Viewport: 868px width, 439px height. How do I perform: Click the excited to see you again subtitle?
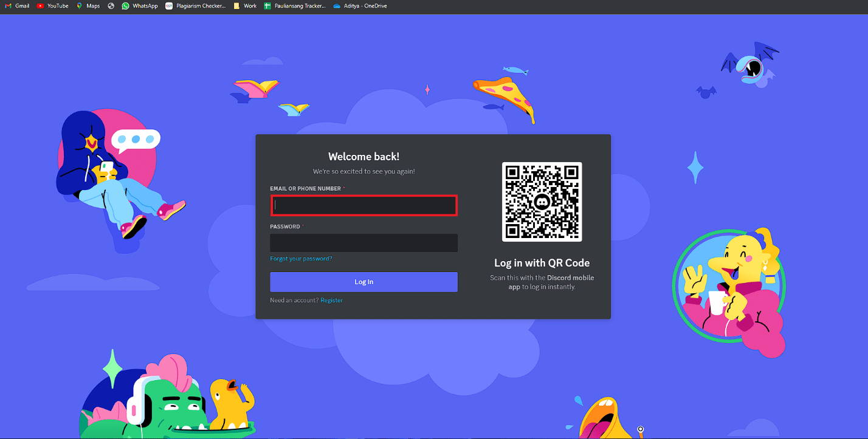click(x=363, y=171)
